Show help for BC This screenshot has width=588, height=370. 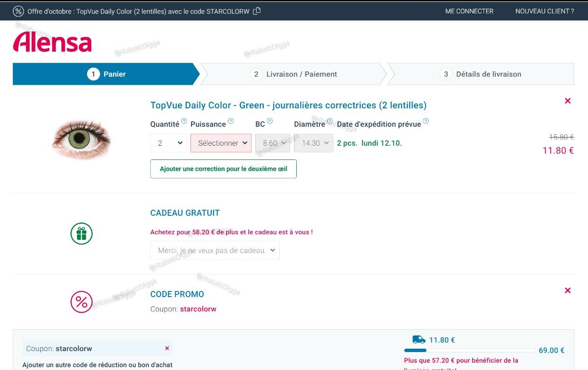[x=269, y=121]
